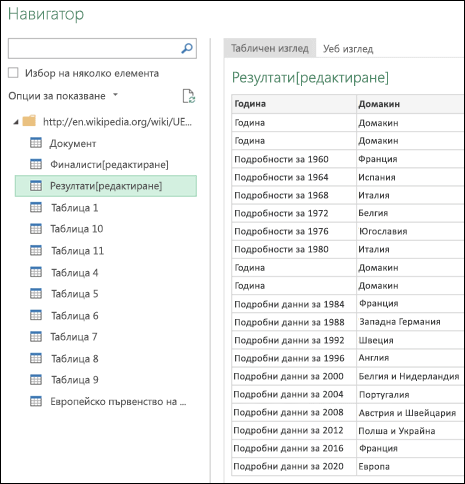Click the table icon beside Финалисти[редактиране]

(36, 164)
